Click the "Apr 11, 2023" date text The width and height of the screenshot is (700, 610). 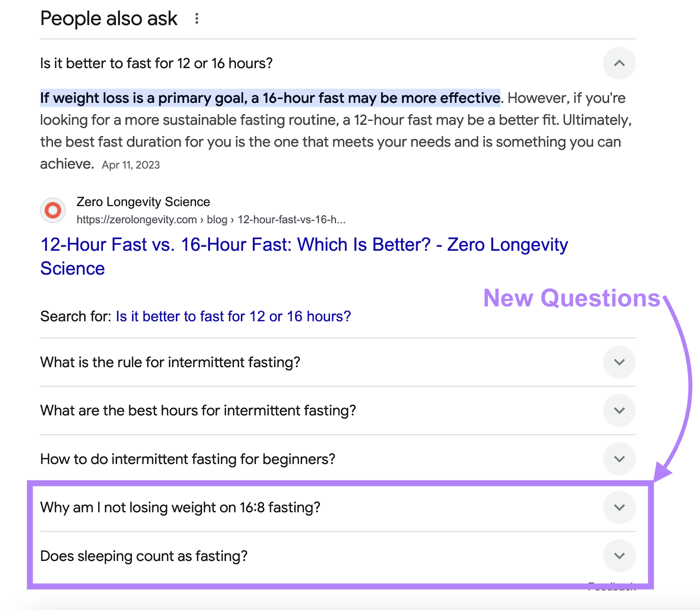pyautogui.click(x=130, y=165)
